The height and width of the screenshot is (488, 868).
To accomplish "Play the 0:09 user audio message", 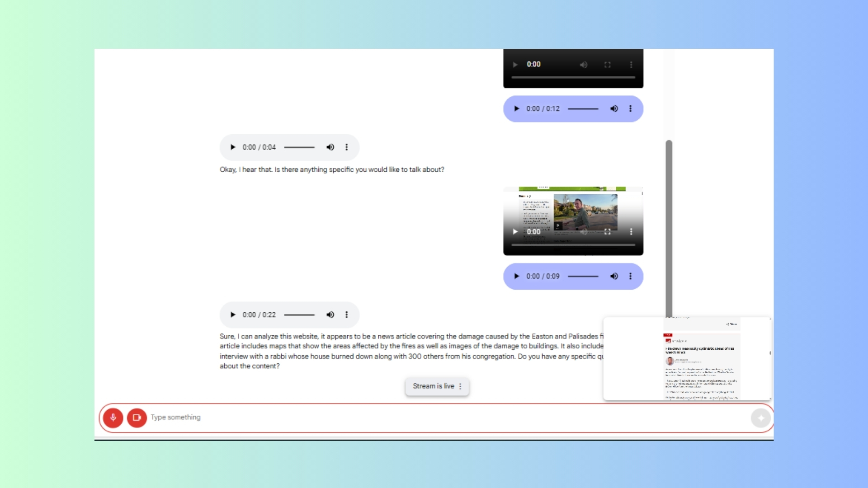I will pyautogui.click(x=517, y=277).
